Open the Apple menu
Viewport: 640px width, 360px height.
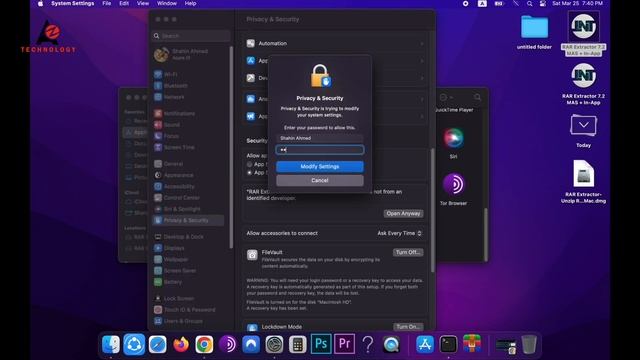40,3
